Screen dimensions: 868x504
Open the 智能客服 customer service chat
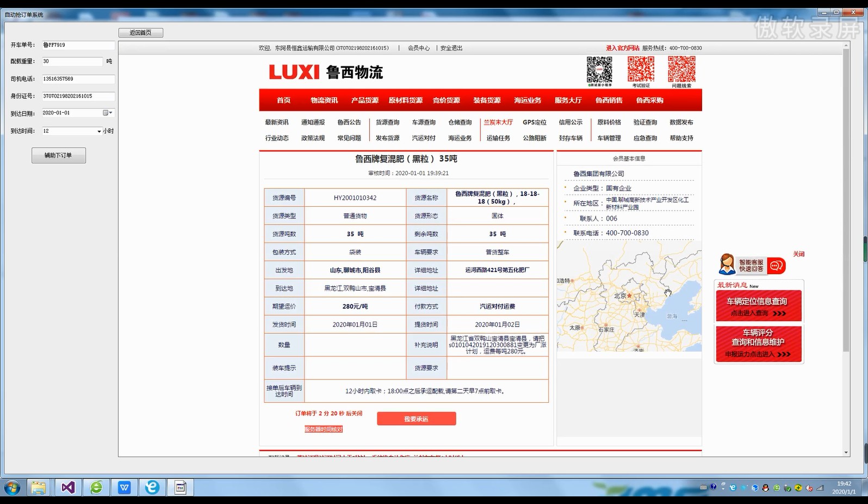coord(752,265)
